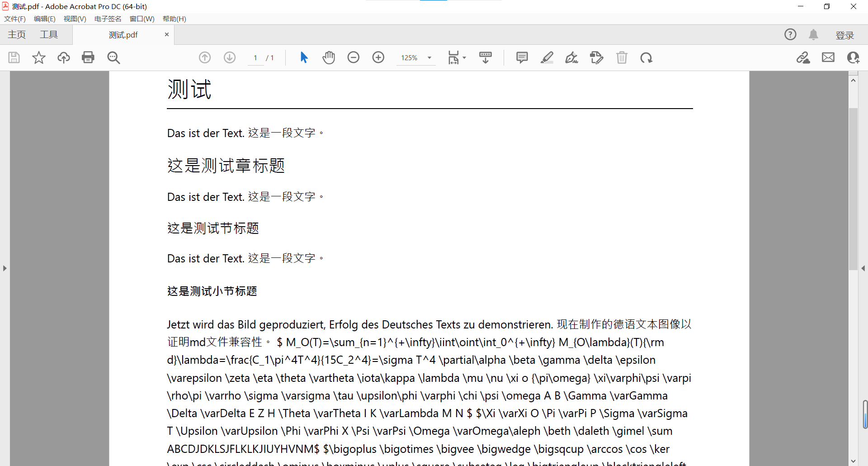This screenshot has width=868, height=466.
Task: Click the Zoom in plus icon
Action: pos(378,57)
